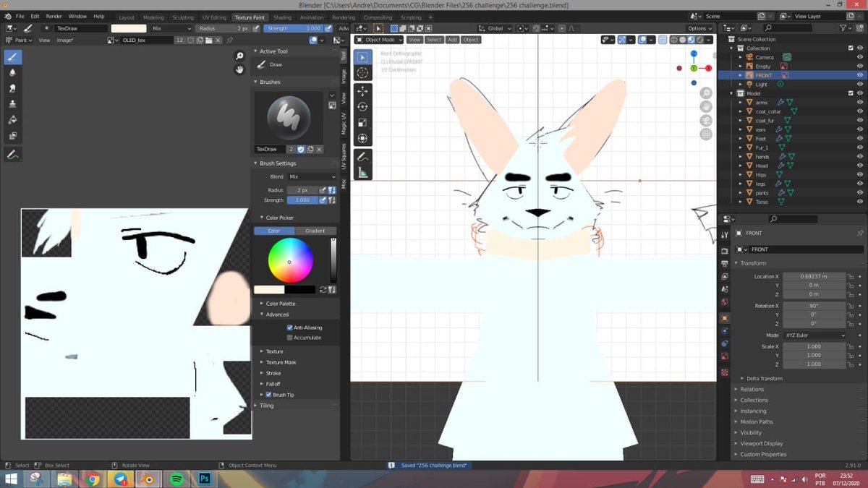Open Google Chrome from the taskbar
Viewport: 868px width, 488px height.
click(92, 479)
